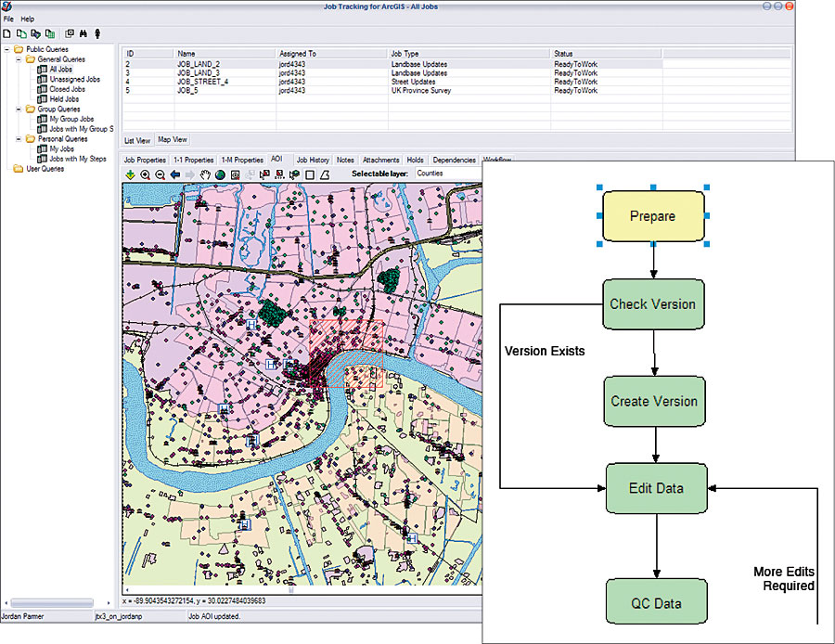Viewport: 835px width, 644px height.
Task: Select the draw rectangle AOI tool
Action: point(310,174)
